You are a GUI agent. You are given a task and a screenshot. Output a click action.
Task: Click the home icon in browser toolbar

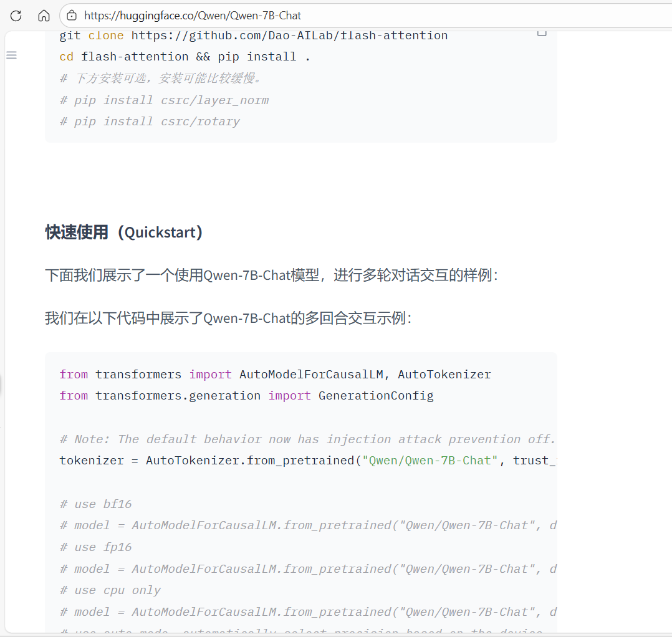click(44, 16)
